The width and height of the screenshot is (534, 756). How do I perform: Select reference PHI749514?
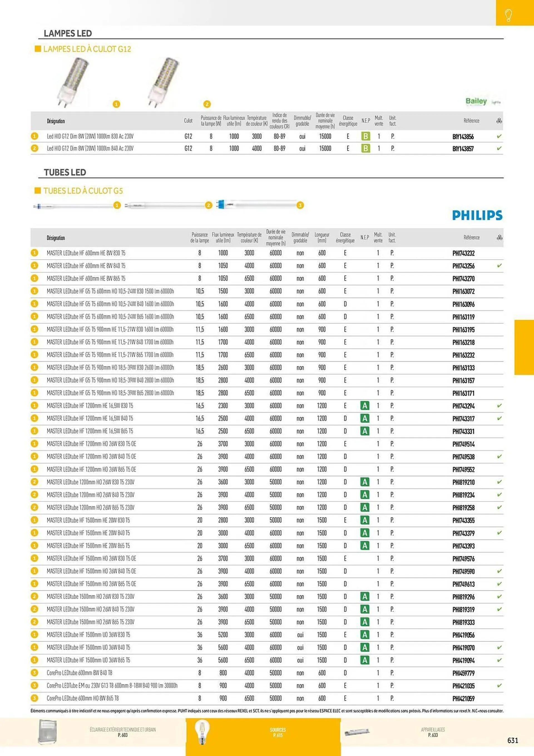463,444
